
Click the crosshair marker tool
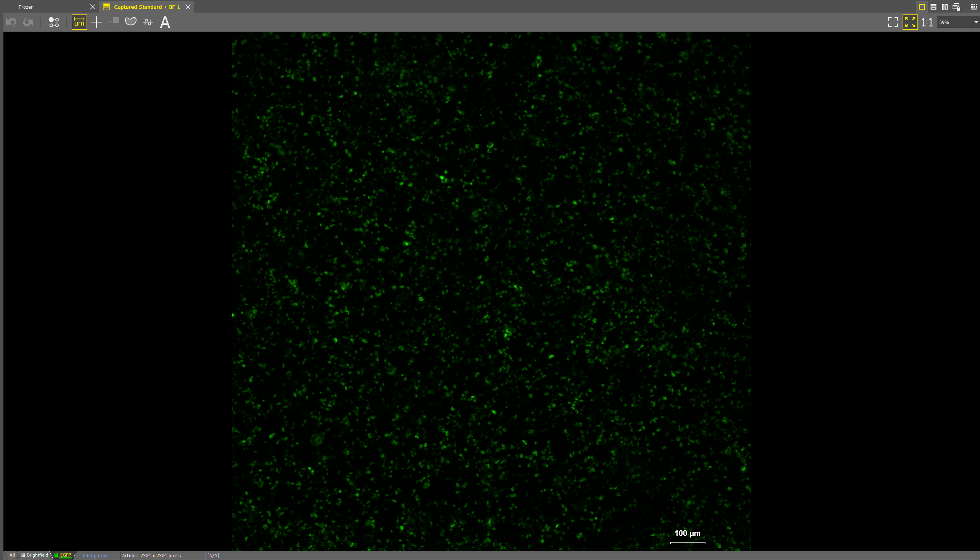pyautogui.click(x=96, y=22)
